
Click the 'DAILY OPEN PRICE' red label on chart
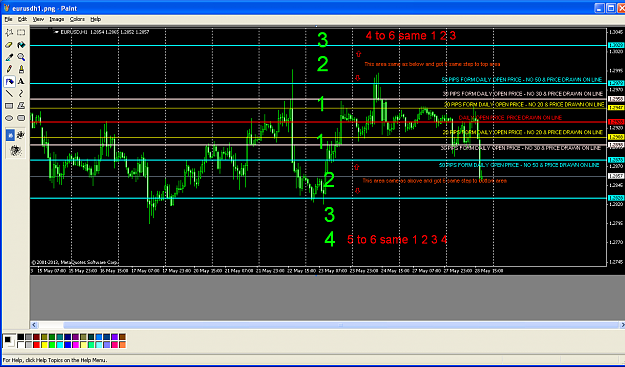tap(510, 118)
